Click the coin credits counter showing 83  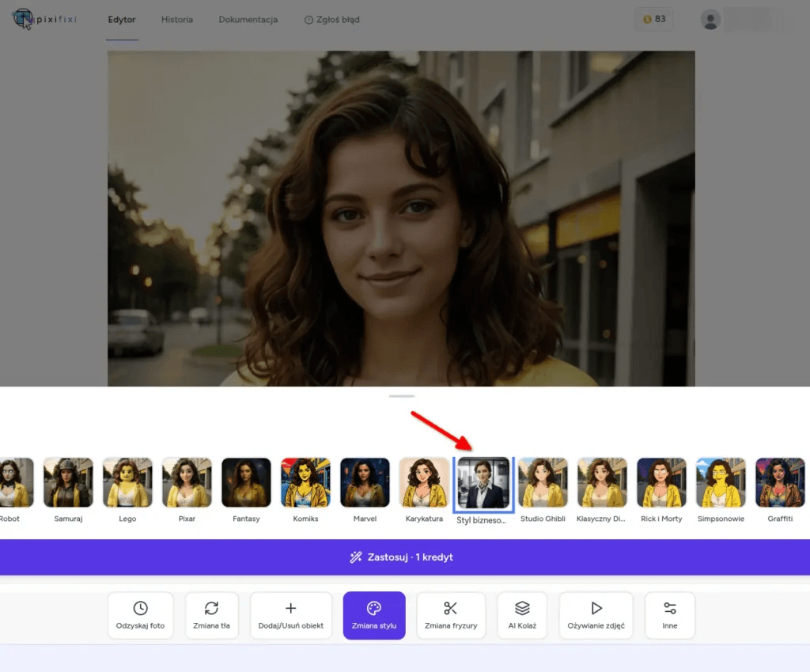[x=654, y=19]
